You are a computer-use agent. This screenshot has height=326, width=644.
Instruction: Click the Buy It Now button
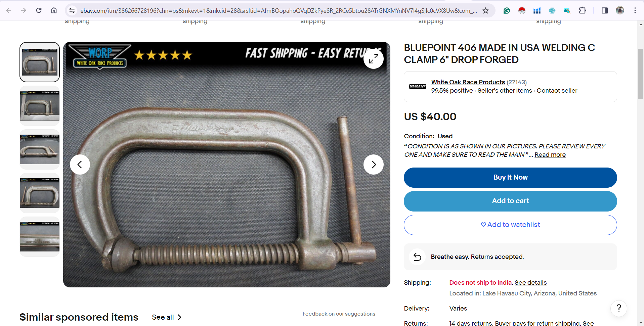pos(510,178)
